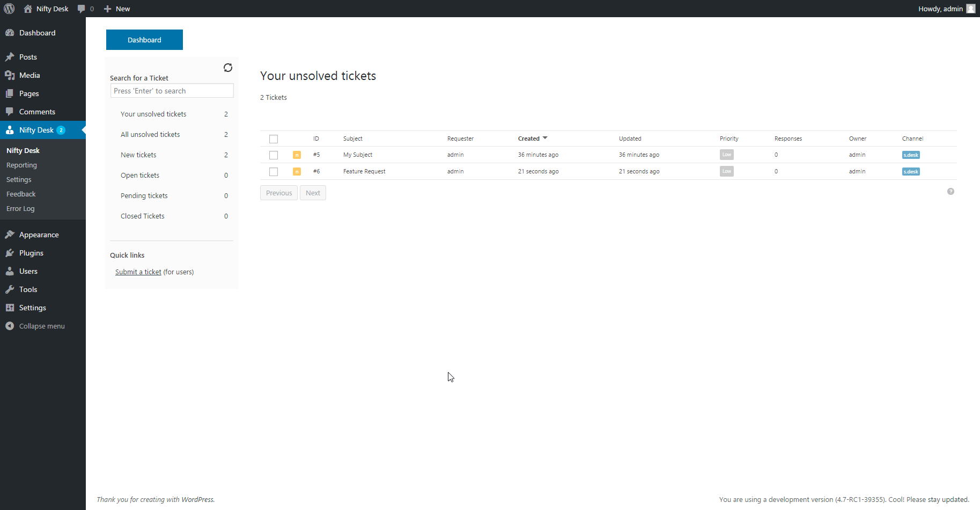
Task: Click the Appearance brush icon in sidebar
Action: point(10,235)
